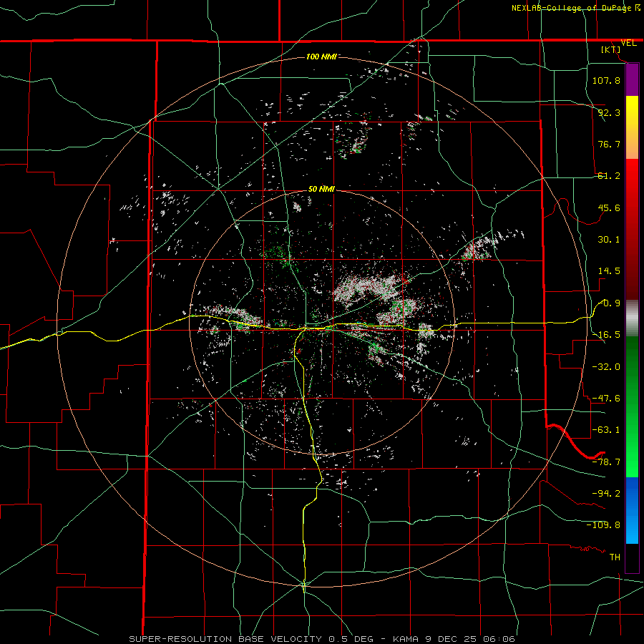Click the [KT] units label
The image size is (644, 644).
pos(611,49)
